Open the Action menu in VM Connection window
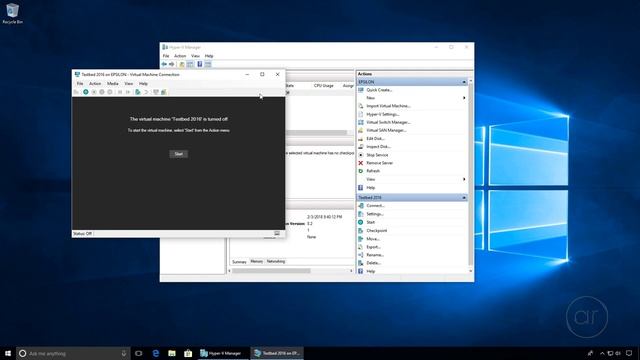Screen dimensions: 640x360 (x=95, y=84)
